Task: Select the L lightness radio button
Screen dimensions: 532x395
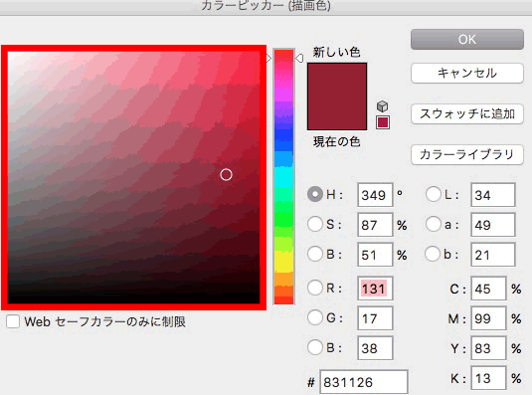Action: (x=434, y=194)
